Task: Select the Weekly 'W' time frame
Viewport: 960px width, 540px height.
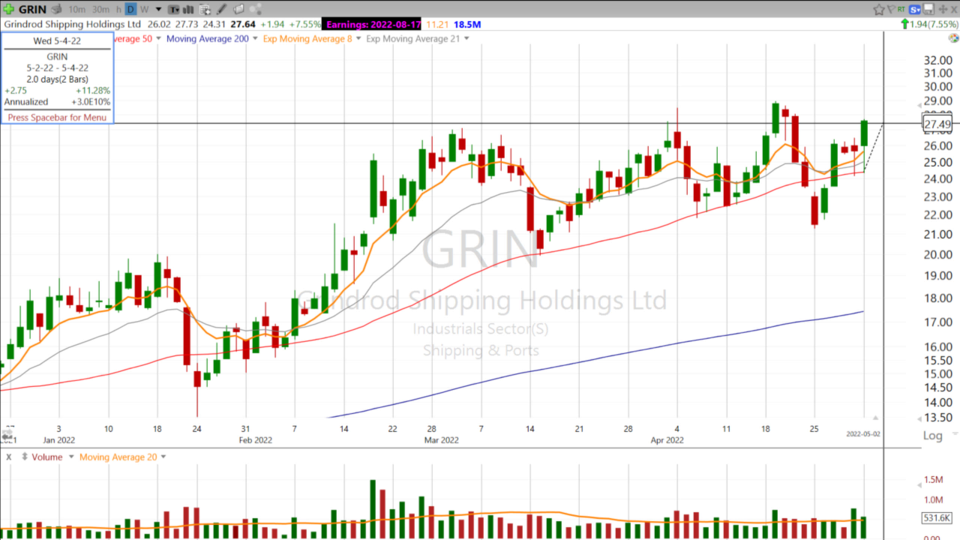Action: coord(144,9)
